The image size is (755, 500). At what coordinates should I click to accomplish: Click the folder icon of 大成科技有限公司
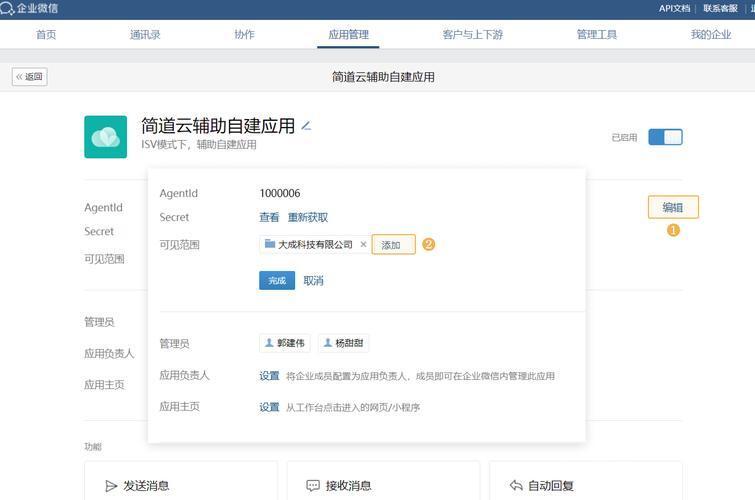pyautogui.click(x=270, y=244)
